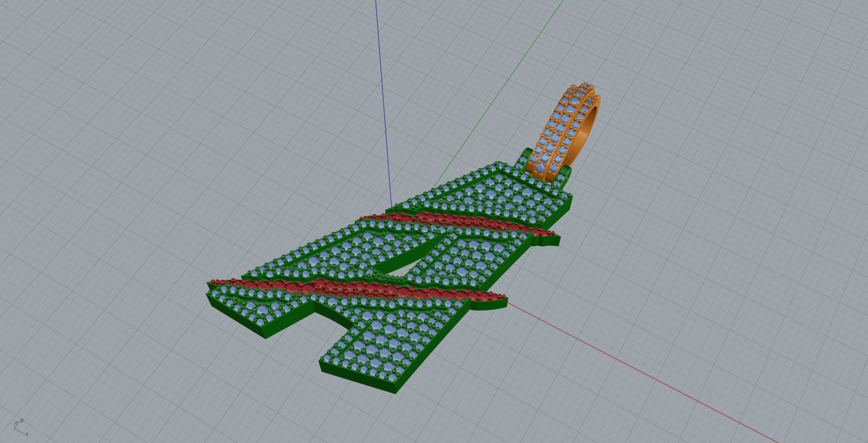Image resolution: width=868 pixels, height=443 pixels.
Task: Click the world XYZ axis icon
Action: [x=21, y=427]
